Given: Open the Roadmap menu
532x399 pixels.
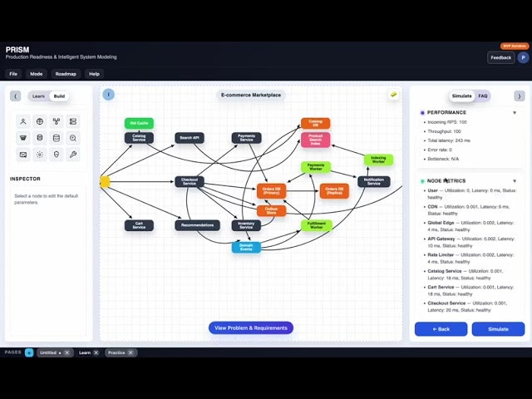Looking at the screenshot, I should pyautogui.click(x=66, y=74).
